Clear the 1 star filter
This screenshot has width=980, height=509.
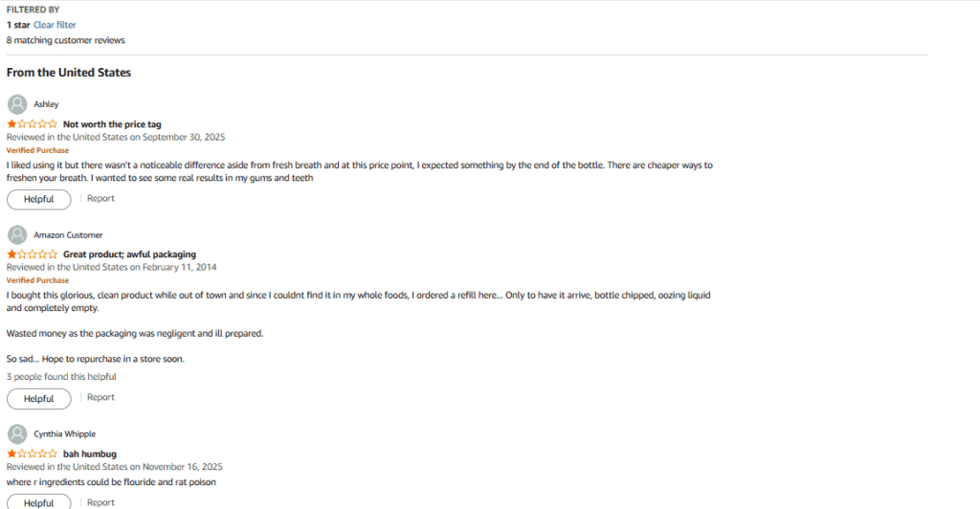[x=55, y=25]
